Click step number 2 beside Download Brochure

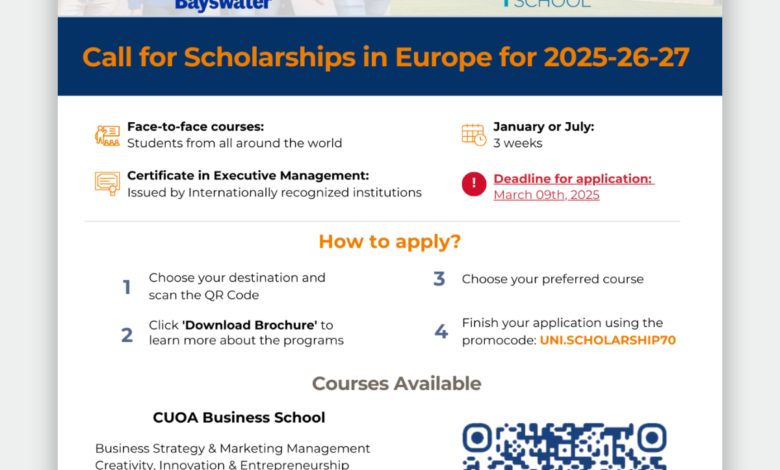pos(127,335)
